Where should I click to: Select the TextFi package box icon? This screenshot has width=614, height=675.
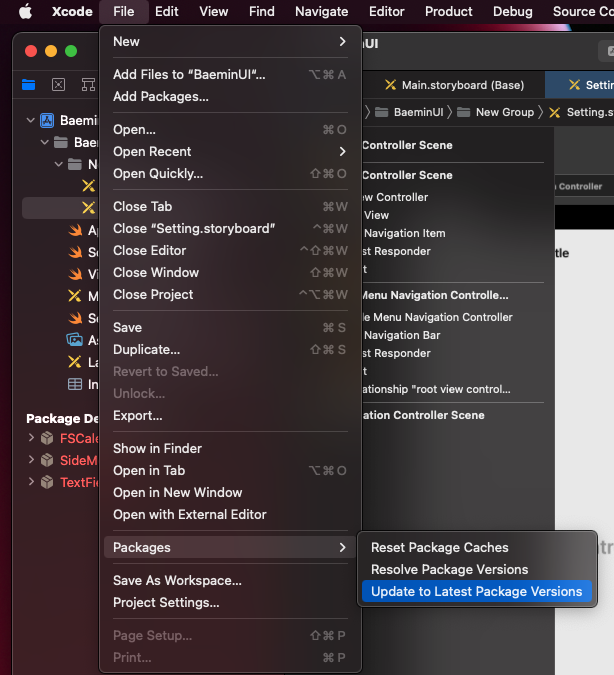point(47,482)
